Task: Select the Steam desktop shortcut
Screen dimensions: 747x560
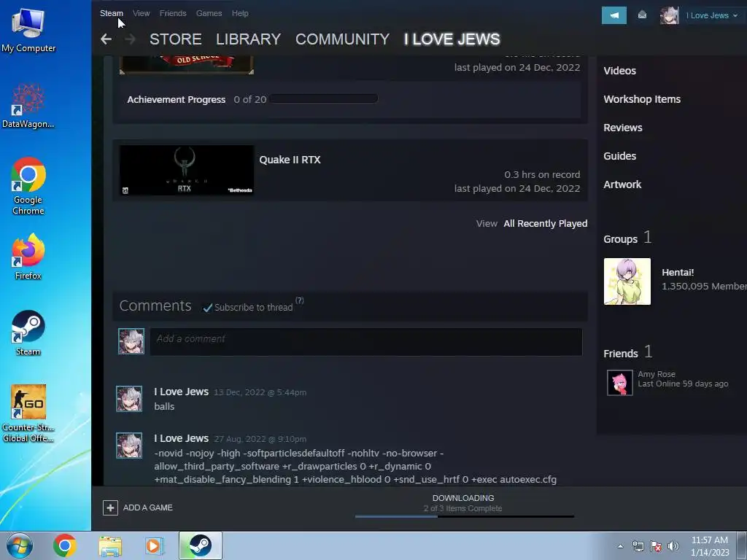Action: (x=28, y=332)
